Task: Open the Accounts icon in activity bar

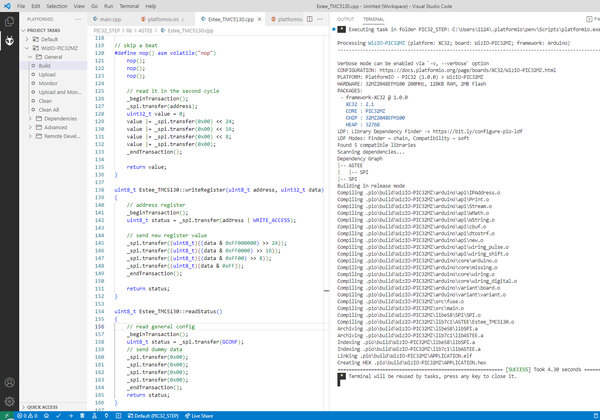Action: (9, 382)
